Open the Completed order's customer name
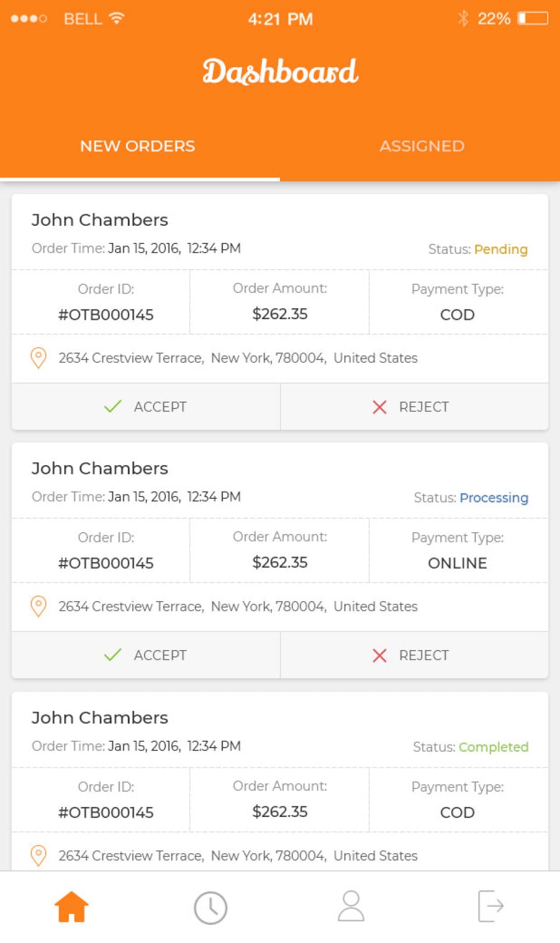560x943 pixels. (100, 718)
